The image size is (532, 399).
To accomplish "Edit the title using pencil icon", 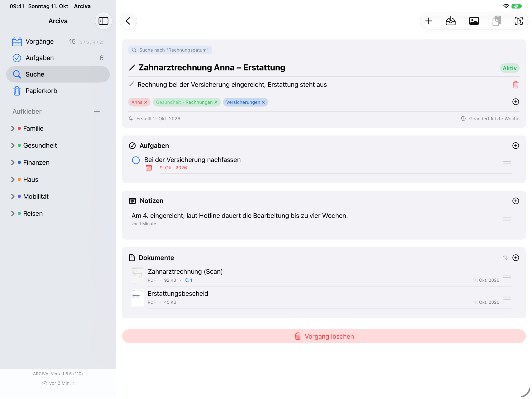I will click(x=132, y=68).
